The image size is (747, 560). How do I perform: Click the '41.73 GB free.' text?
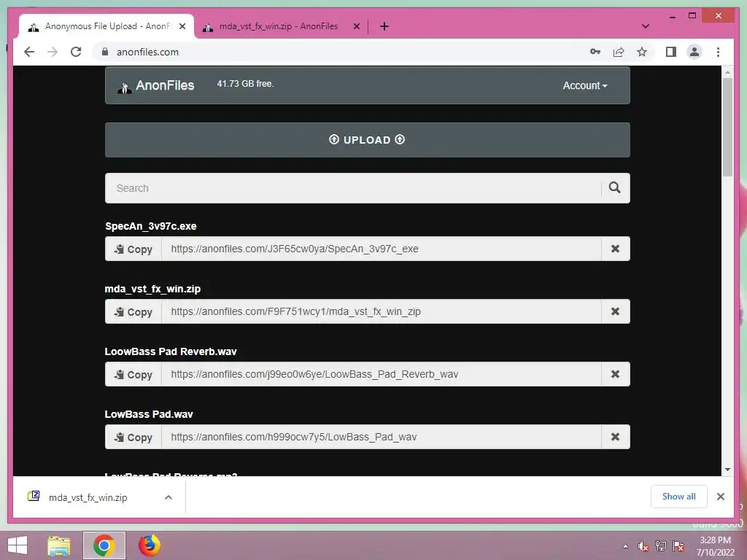coord(245,84)
